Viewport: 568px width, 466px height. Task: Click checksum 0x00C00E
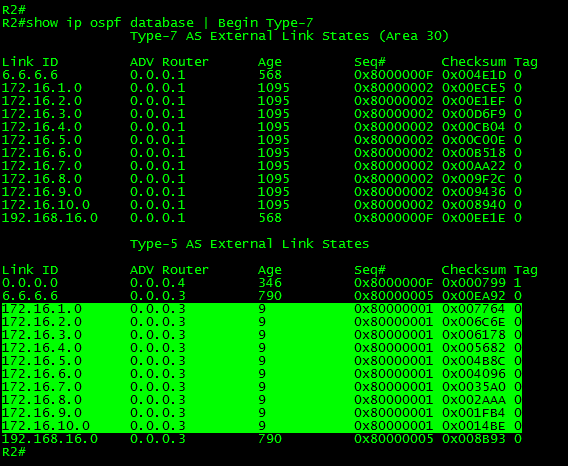pos(473,140)
